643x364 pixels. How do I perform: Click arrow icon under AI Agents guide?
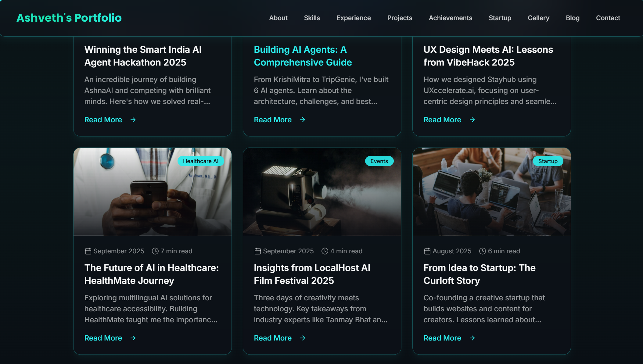pyautogui.click(x=303, y=120)
